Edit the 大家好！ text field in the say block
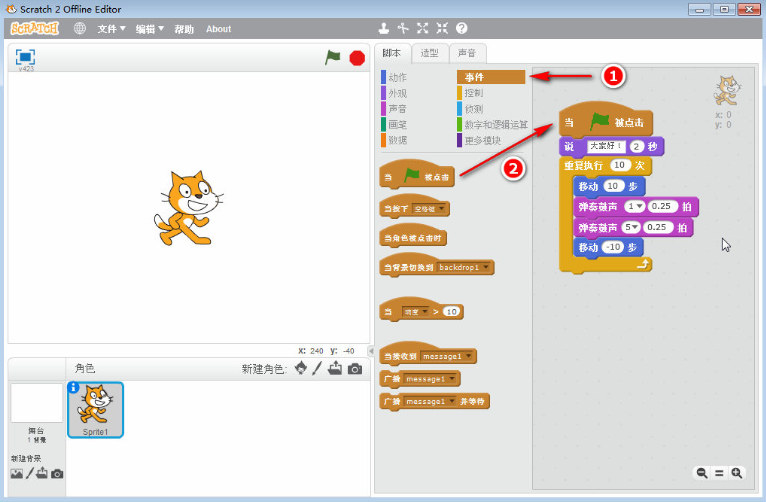The image size is (766, 502). click(x=606, y=146)
